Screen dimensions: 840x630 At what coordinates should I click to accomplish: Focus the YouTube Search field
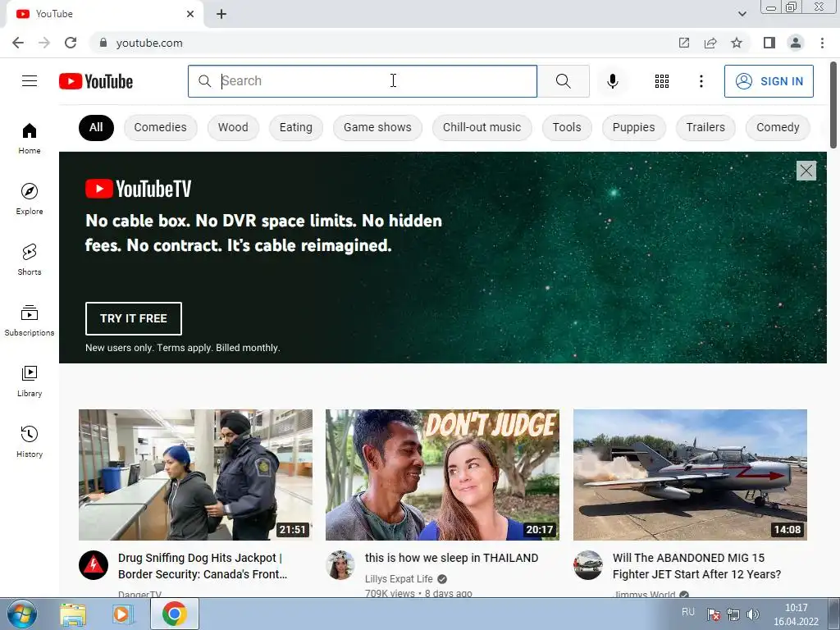[363, 81]
